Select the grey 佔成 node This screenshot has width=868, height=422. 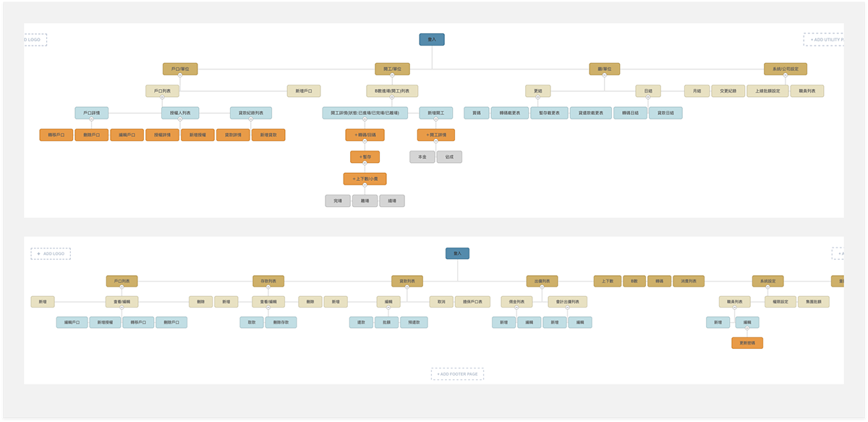pos(449,157)
